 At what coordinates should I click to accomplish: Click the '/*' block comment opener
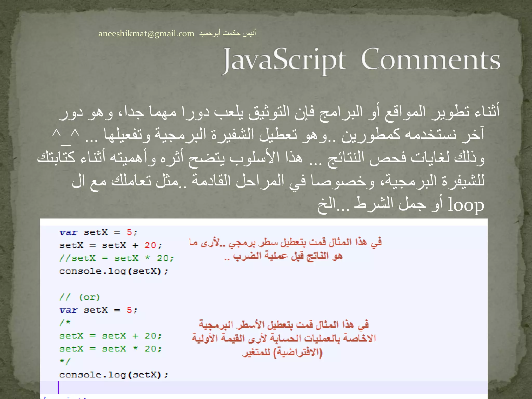click(x=65, y=323)
